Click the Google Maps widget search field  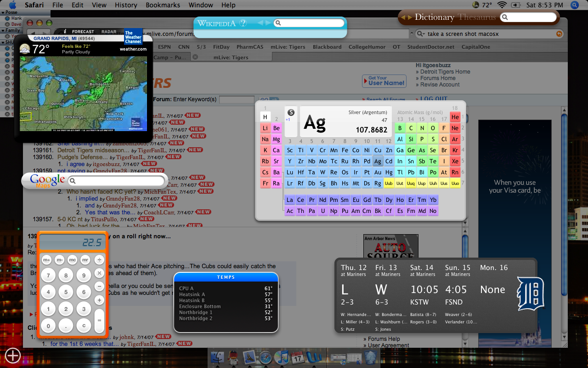pos(117,180)
